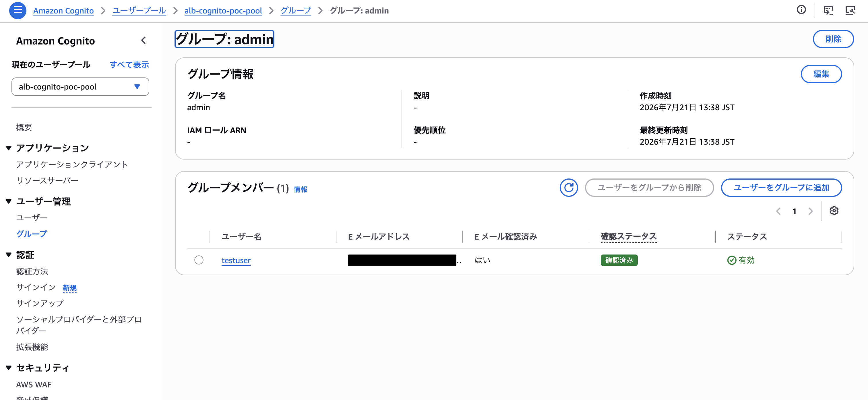Screen dimensions: 868x400
Task: Open the testuser link
Action: [x=236, y=261]
